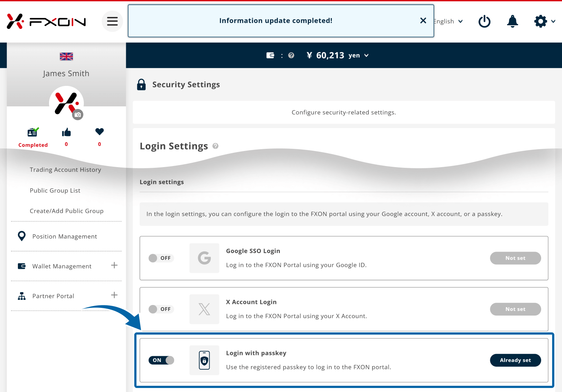Click the Partner Portal hierarchy icon
The width and height of the screenshot is (562, 392).
(x=22, y=296)
